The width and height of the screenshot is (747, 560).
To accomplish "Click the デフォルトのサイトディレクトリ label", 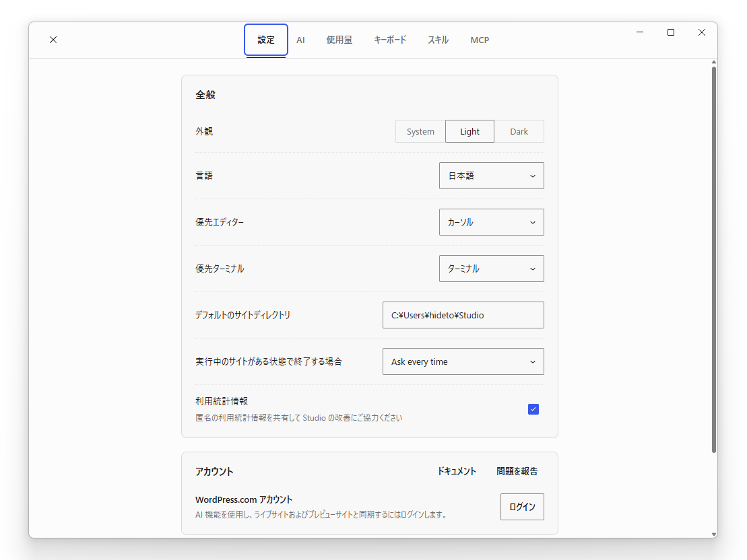I will (x=243, y=315).
